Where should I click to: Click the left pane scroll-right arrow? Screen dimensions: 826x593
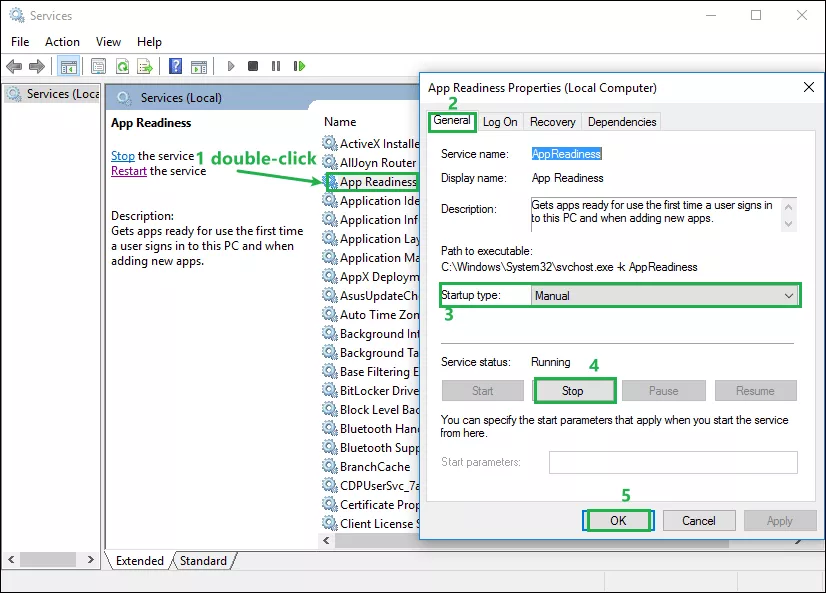tap(91, 559)
